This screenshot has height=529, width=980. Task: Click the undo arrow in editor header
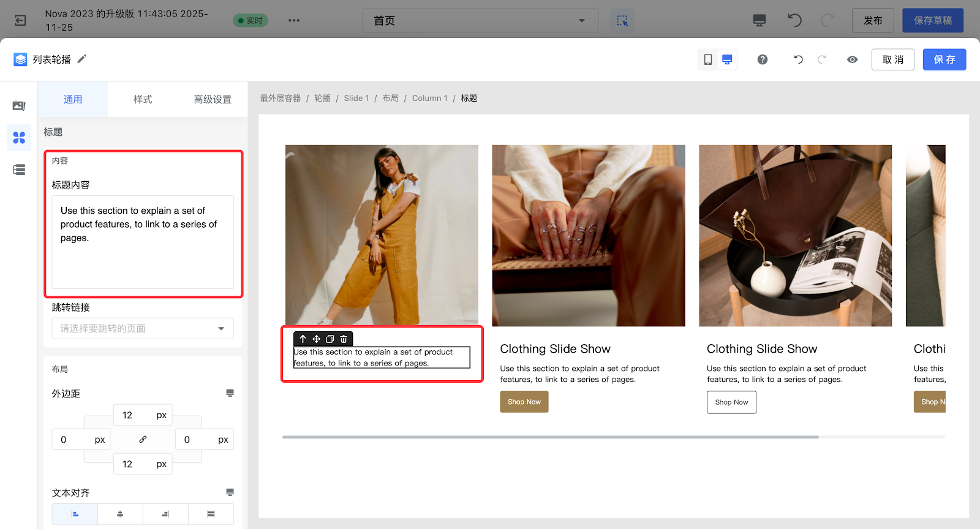pyautogui.click(x=798, y=59)
